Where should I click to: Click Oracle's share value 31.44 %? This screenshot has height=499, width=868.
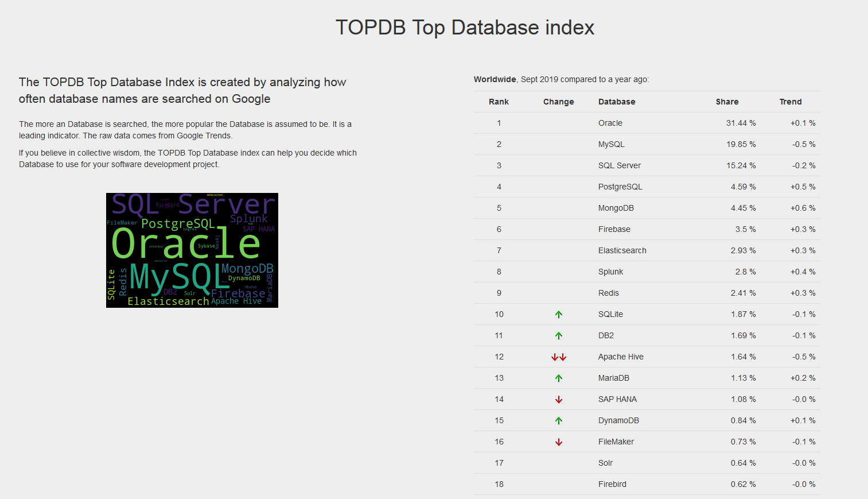pyautogui.click(x=741, y=123)
